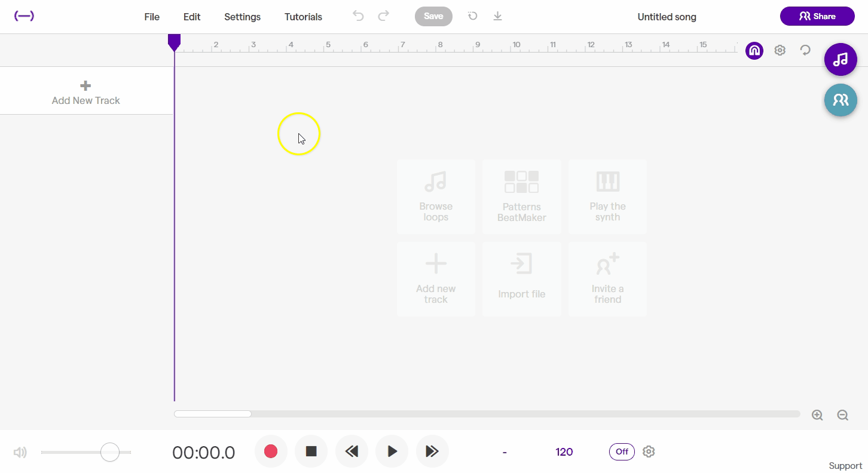Viewport: 868px width, 473px height.
Task: Open the Browse loops panel
Action: tap(436, 196)
